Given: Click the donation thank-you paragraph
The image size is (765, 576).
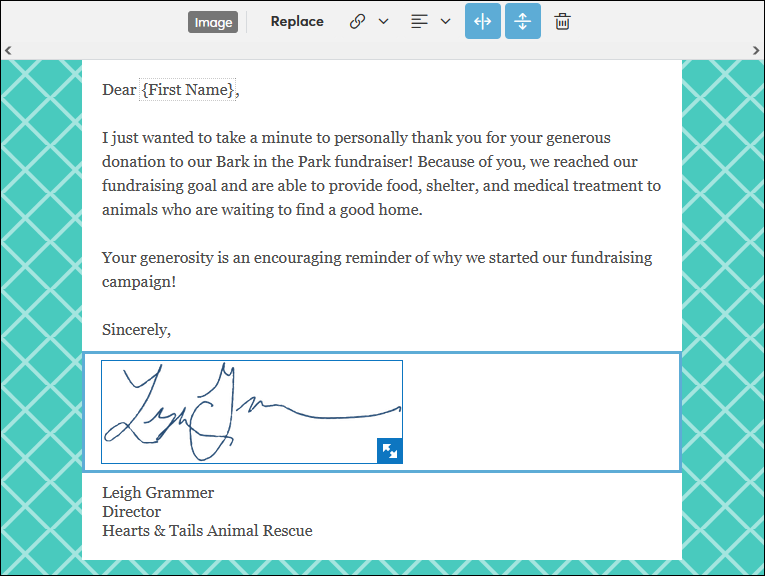Looking at the screenshot, I should pyautogui.click(x=380, y=174).
